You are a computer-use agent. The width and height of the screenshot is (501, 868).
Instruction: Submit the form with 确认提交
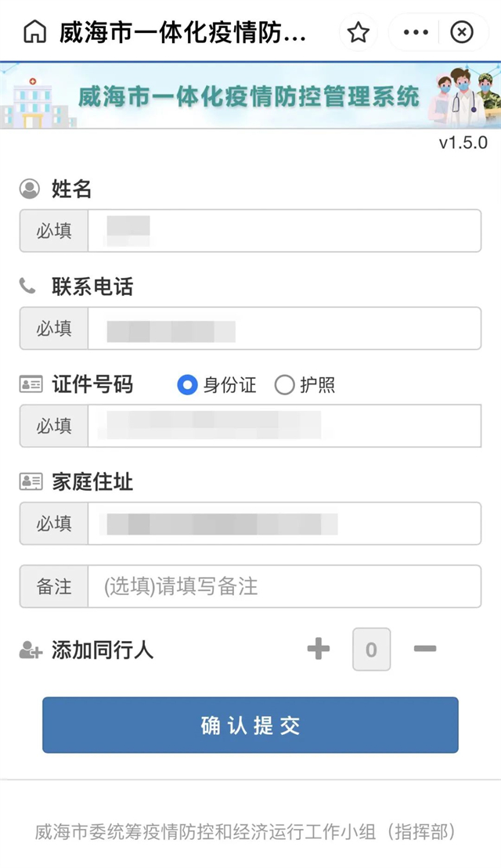click(x=250, y=726)
